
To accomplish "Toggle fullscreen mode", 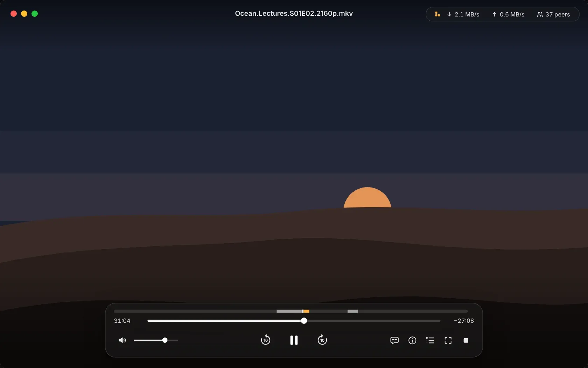I will (448, 340).
